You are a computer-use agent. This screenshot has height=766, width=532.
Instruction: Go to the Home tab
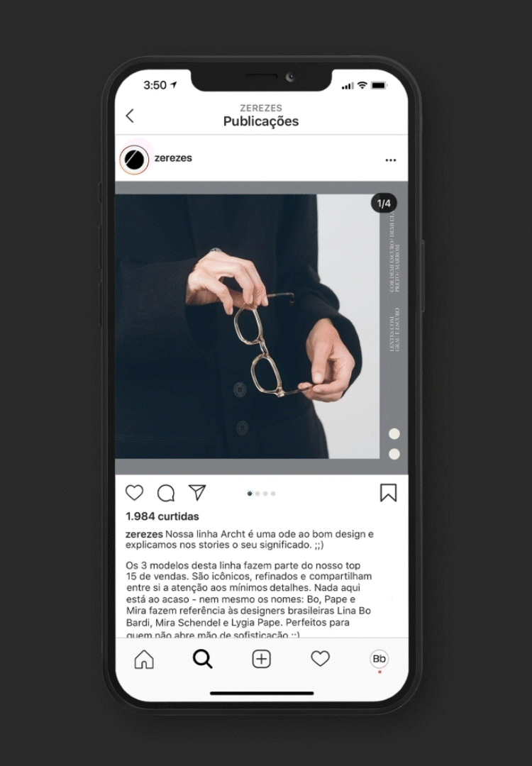(144, 659)
